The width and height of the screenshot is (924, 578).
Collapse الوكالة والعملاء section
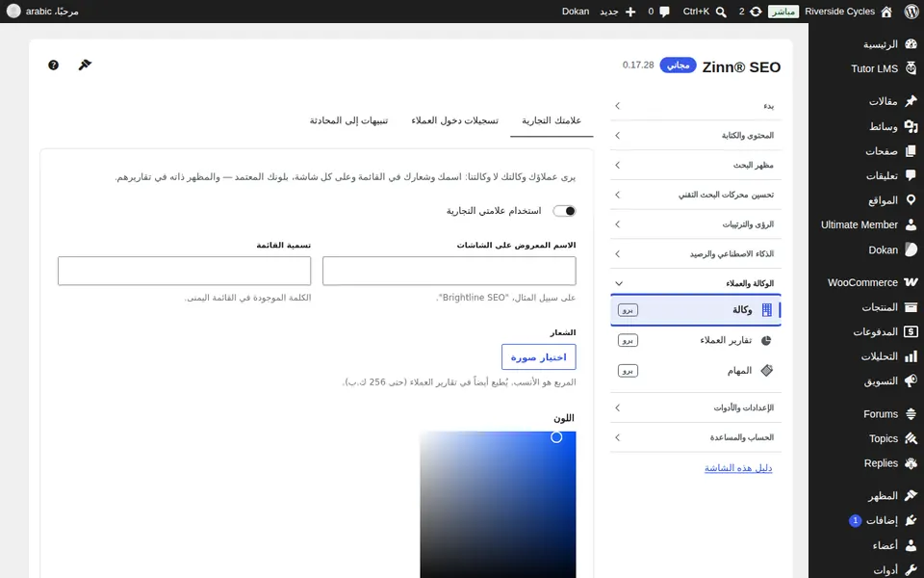[696, 283]
